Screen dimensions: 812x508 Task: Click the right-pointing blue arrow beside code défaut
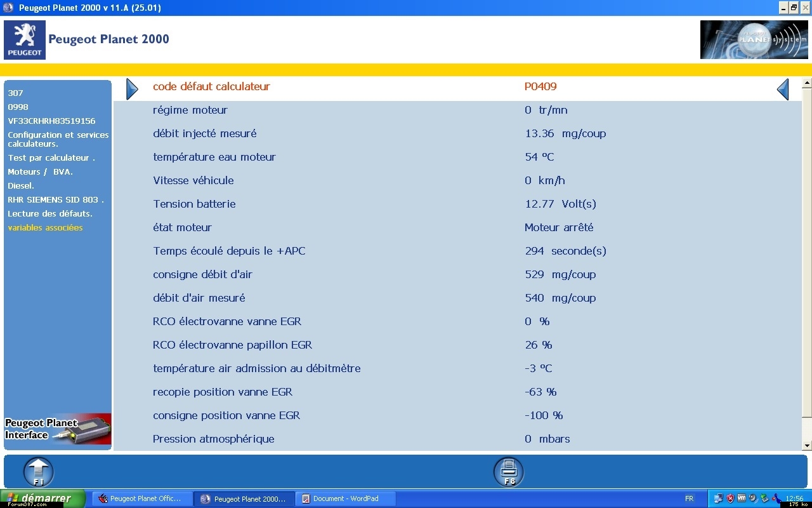point(132,89)
